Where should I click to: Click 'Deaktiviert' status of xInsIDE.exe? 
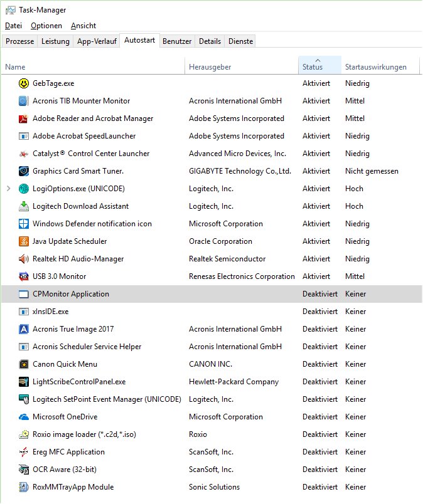point(320,312)
